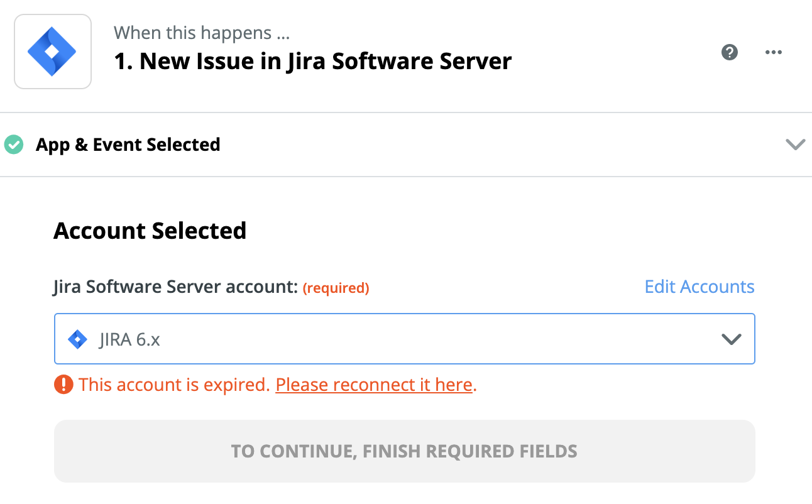
Task: Open the three-dot more options menu
Action: 773,52
